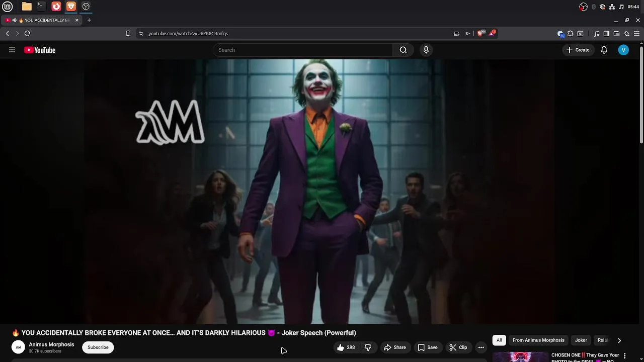The height and width of the screenshot is (362, 644).
Task: Open Brave Shields lion icon
Action: pos(480,33)
